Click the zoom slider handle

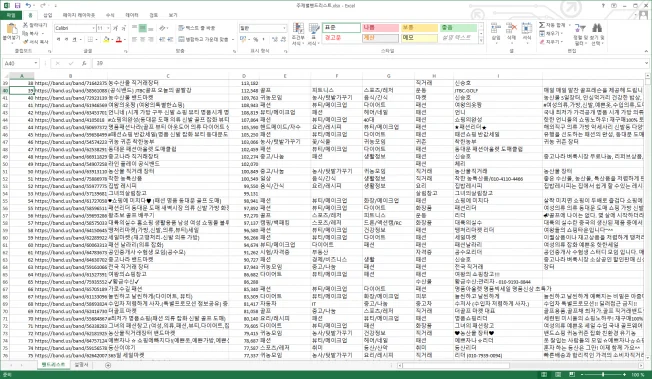(603, 375)
